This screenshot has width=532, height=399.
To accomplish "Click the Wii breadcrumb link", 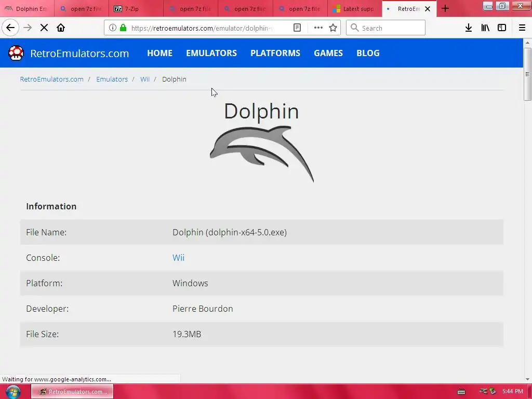I will [145, 79].
